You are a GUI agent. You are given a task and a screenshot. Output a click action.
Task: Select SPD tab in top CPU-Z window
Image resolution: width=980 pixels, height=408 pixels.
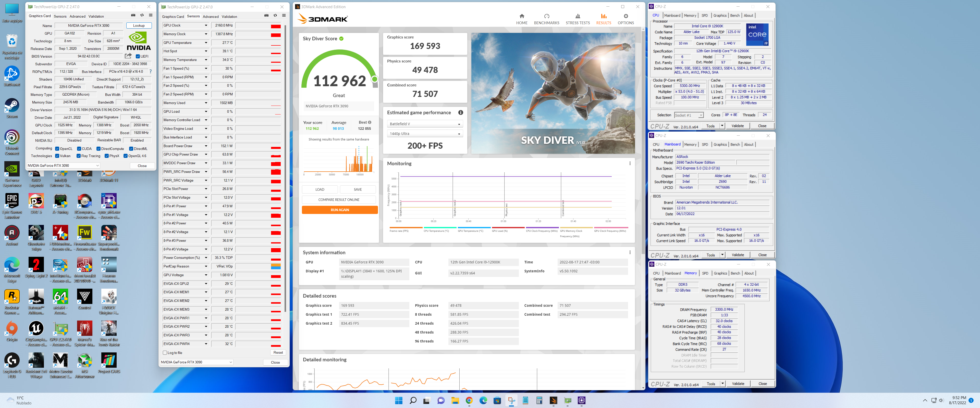(x=705, y=16)
